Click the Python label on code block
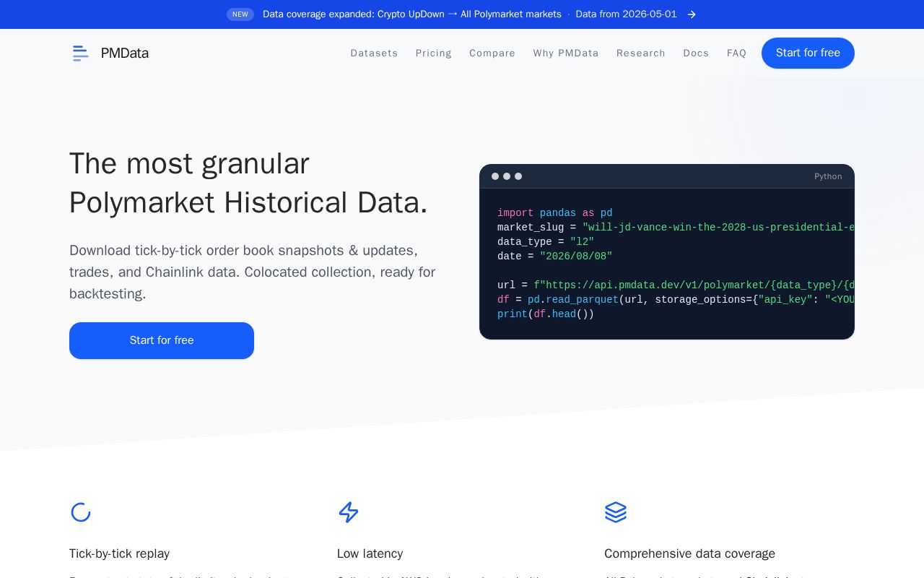The height and width of the screenshot is (578, 924). (828, 176)
